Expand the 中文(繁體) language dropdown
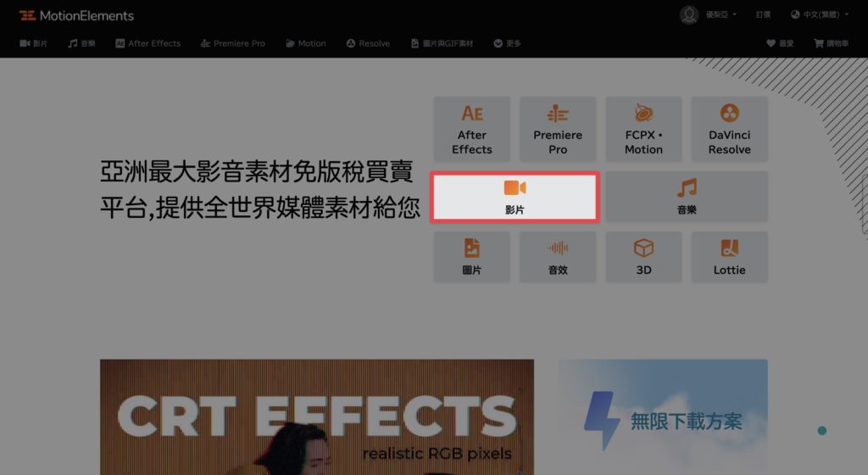This screenshot has width=868, height=475. (x=820, y=15)
